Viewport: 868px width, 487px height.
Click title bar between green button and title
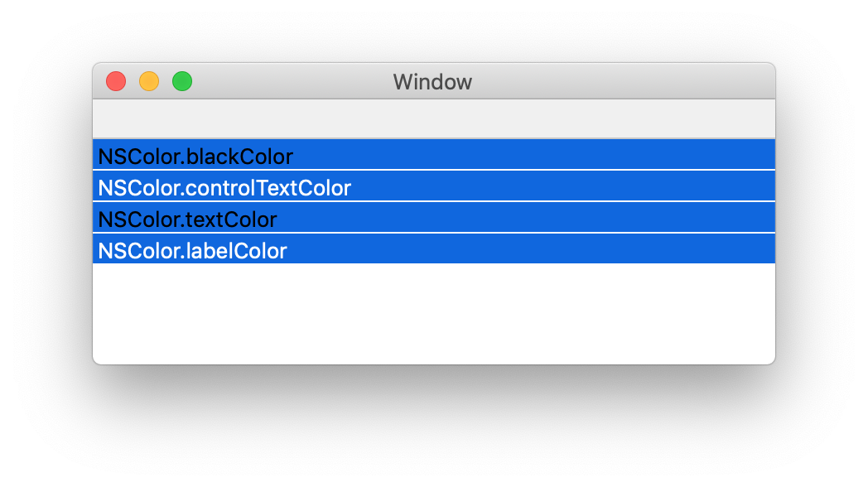(290, 81)
